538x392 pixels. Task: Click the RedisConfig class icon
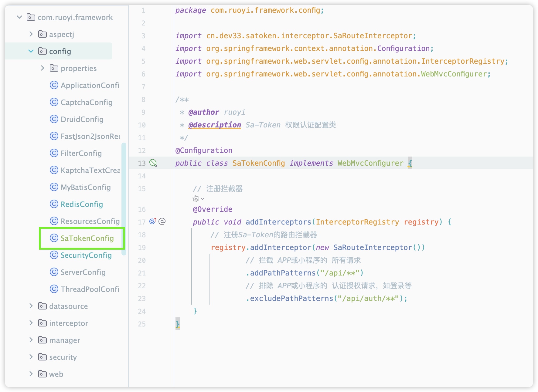(x=54, y=204)
